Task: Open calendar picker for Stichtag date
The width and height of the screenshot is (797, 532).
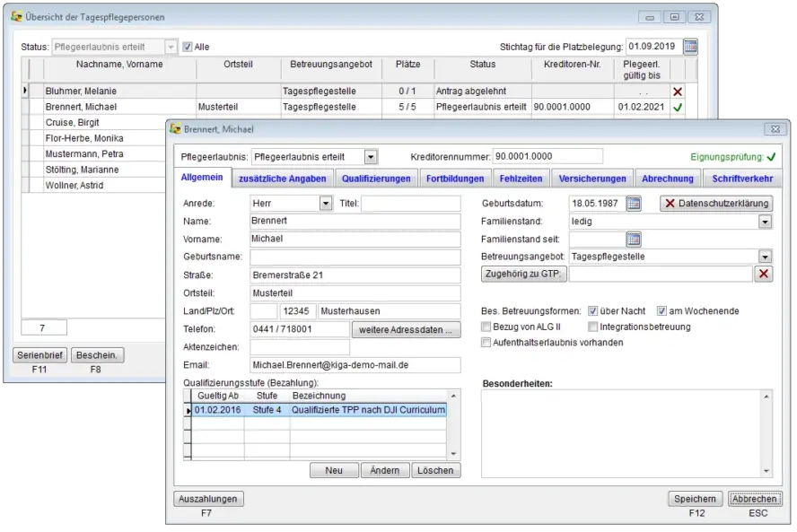Action: click(690, 47)
